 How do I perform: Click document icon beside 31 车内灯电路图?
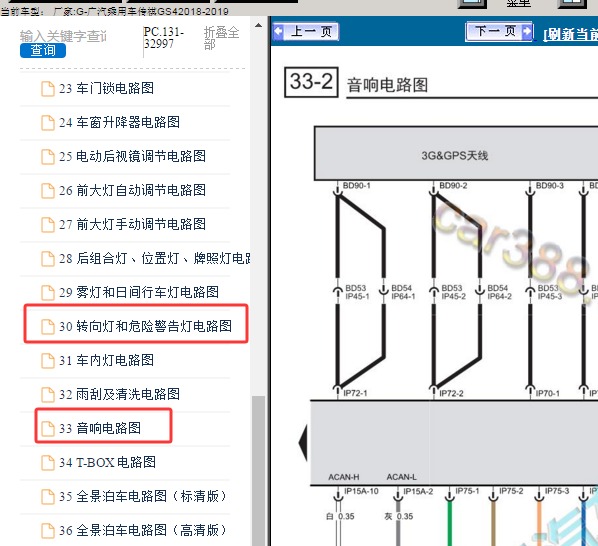(48, 361)
